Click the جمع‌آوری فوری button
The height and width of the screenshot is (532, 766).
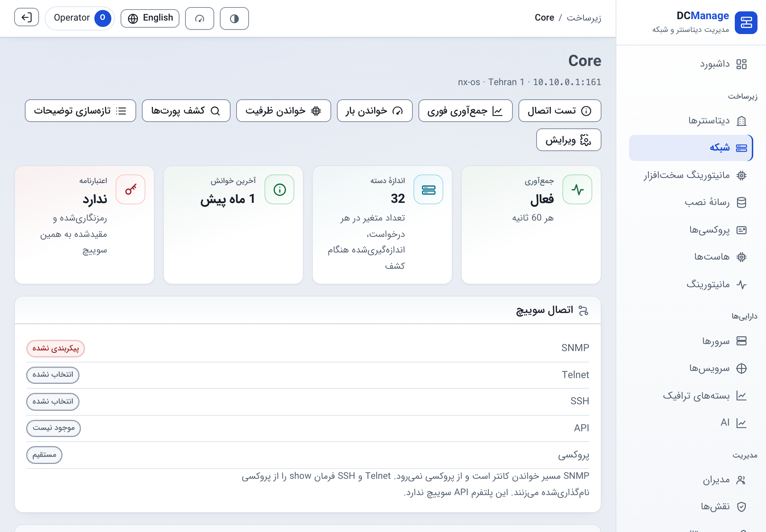click(x=465, y=111)
